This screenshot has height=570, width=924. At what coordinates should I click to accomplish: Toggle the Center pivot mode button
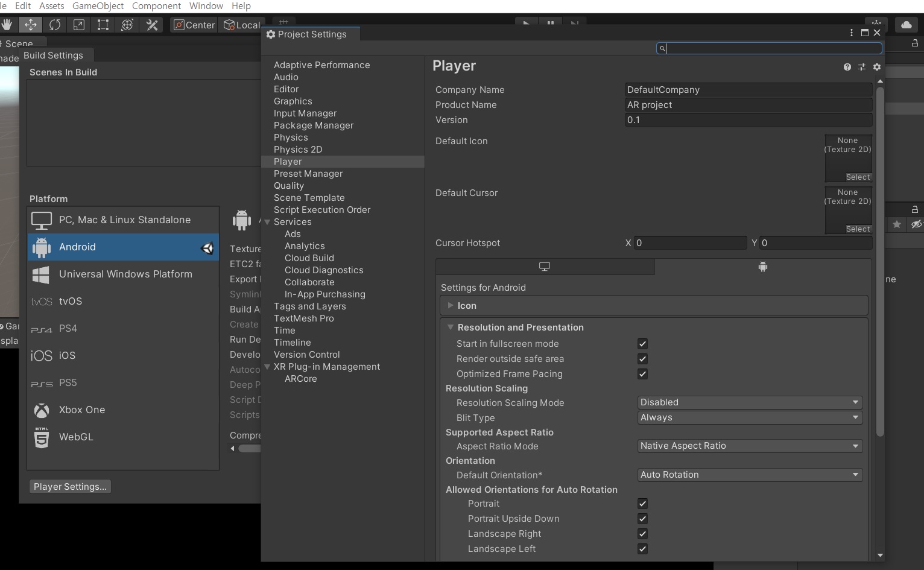point(194,25)
